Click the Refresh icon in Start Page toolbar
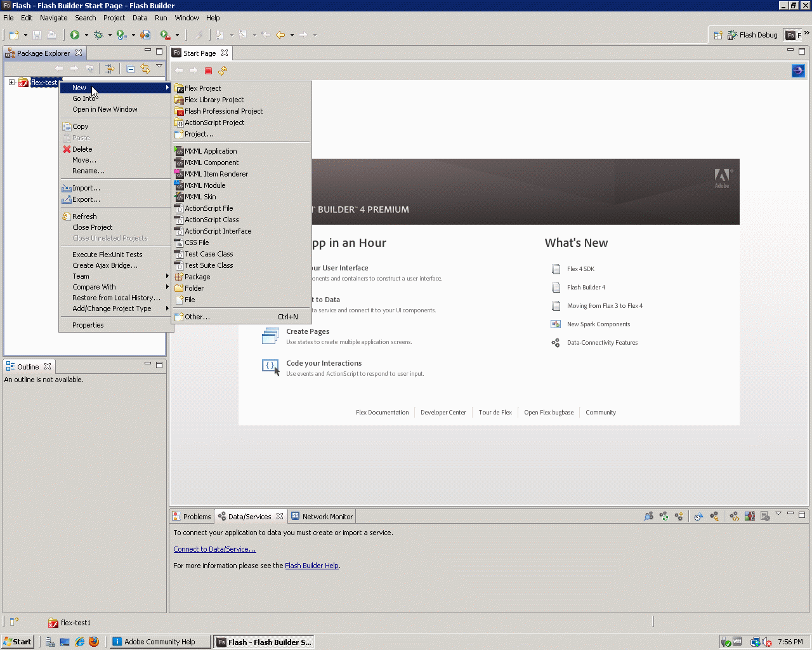This screenshot has width=812, height=650. (223, 70)
